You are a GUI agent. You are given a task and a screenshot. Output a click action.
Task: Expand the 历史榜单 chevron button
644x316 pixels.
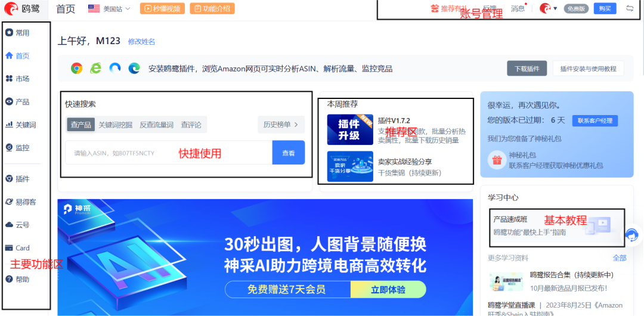(281, 125)
